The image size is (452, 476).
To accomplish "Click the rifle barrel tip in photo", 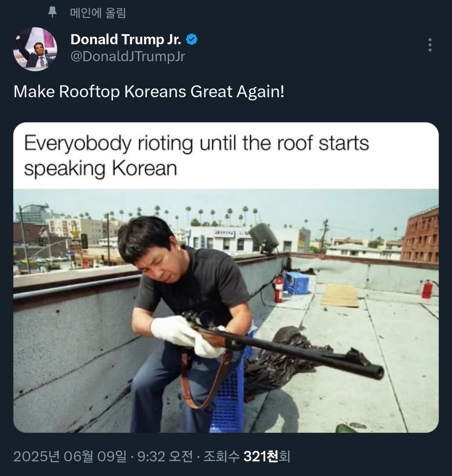I will click(x=376, y=371).
